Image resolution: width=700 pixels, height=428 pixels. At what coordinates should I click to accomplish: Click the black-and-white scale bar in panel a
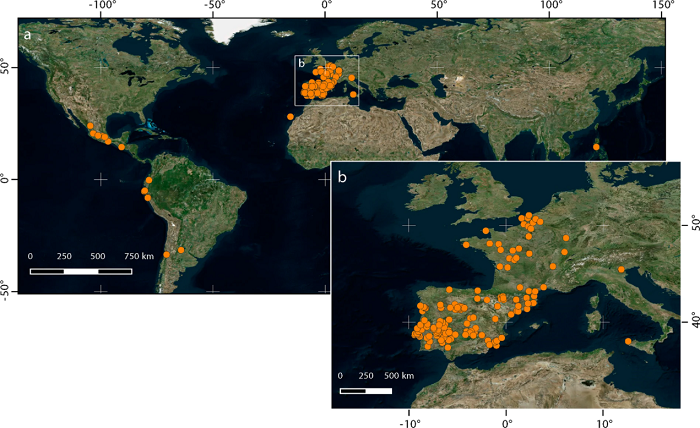(x=81, y=271)
